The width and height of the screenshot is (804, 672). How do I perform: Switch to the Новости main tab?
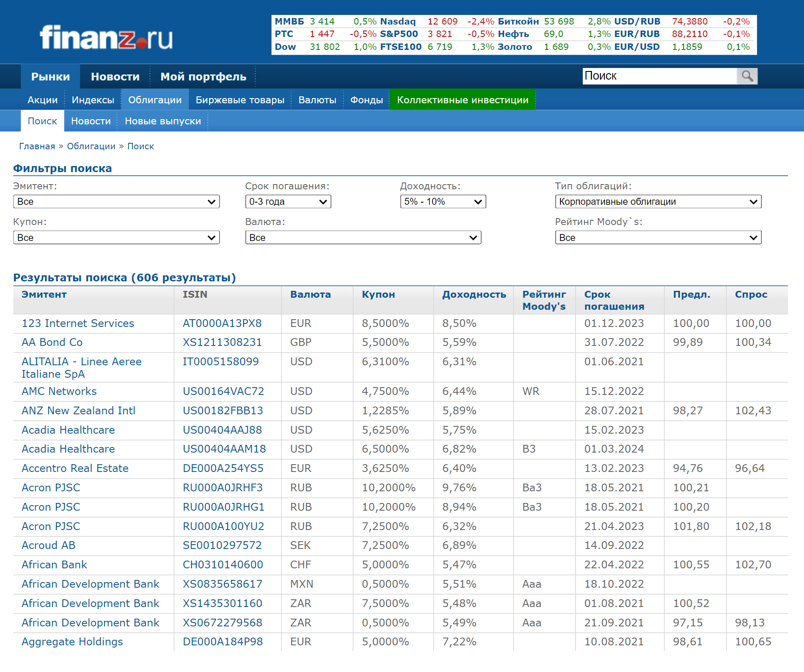click(115, 77)
